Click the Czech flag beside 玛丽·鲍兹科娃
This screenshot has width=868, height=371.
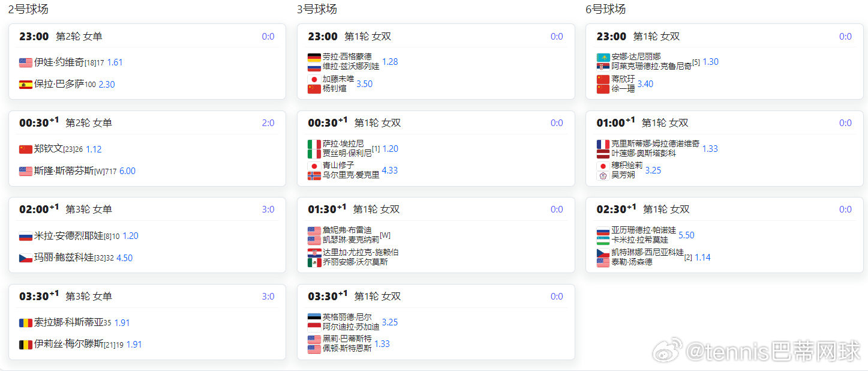[x=26, y=258]
